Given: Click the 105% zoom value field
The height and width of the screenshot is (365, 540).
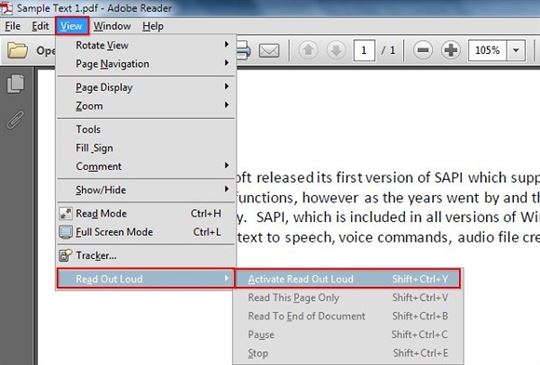Looking at the screenshot, I should [487, 51].
